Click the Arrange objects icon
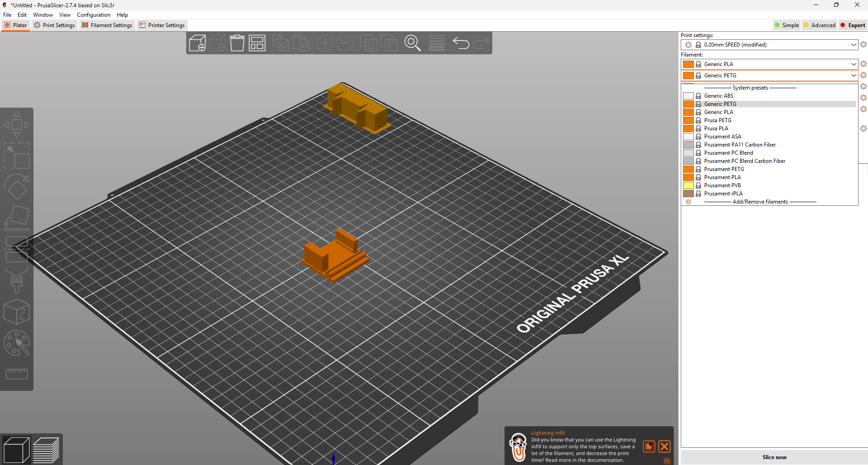 click(257, 43)
